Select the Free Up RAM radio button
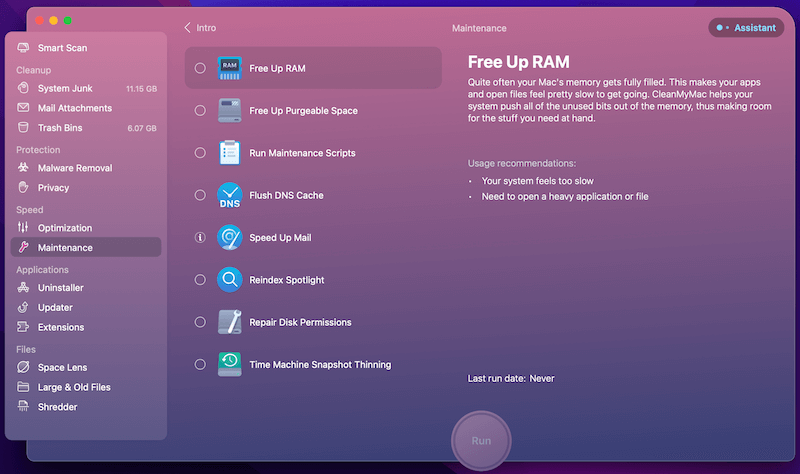This screenshot has height=474, width=800. click(200, 68)
